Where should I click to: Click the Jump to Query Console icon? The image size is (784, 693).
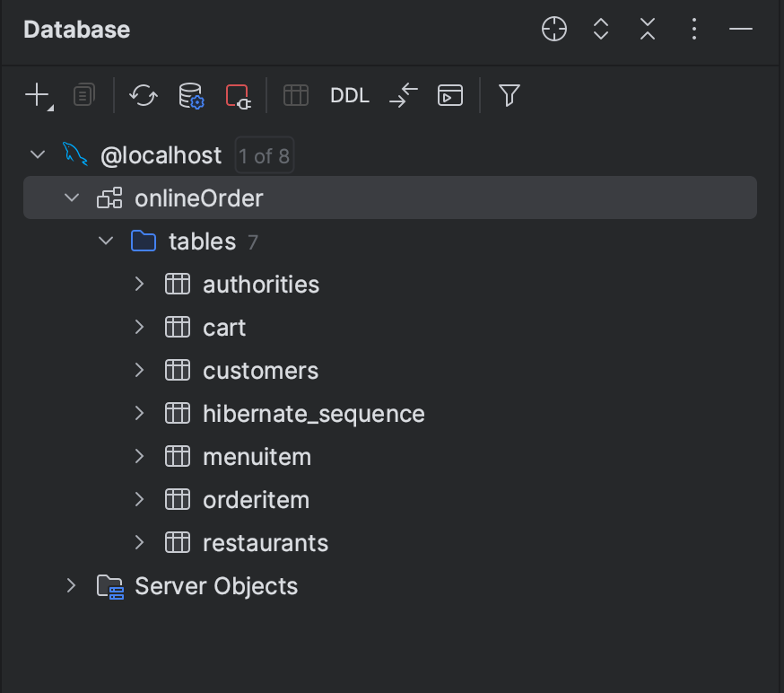(450, 95)
